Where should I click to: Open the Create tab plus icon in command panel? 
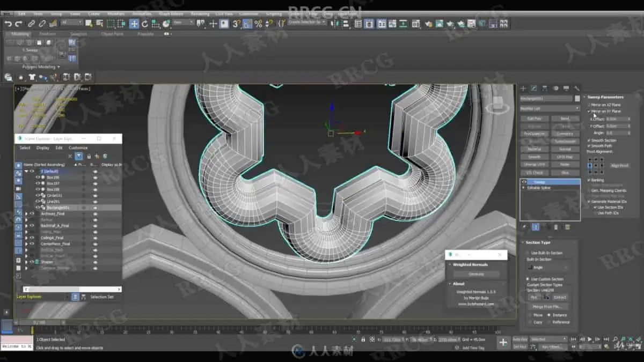523,88
